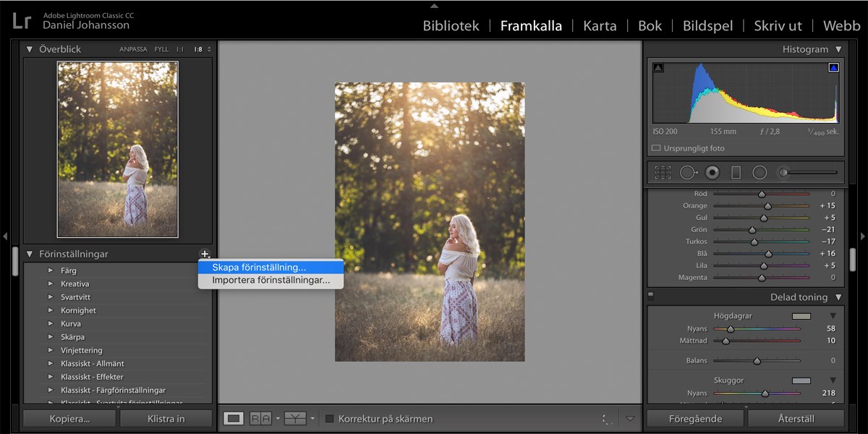Select the spot removal tool
Viewport: 868px width, 434px height.
pos(688,173)
